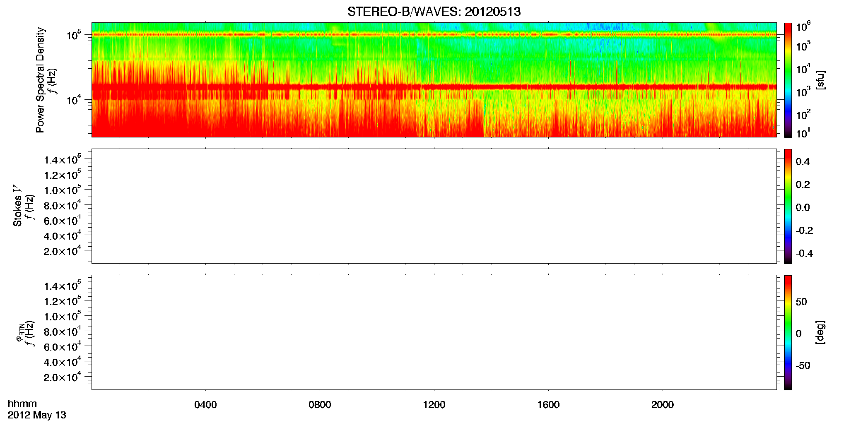Screen dimensions: 868x447
Task: Click the 1600 time axis label
Action: tap(548, 405)
